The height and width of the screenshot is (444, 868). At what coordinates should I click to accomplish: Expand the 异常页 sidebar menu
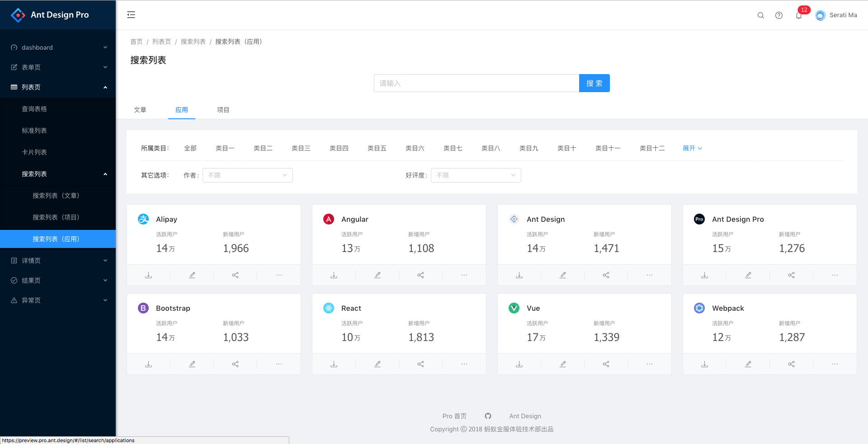[x=58, y=300]
